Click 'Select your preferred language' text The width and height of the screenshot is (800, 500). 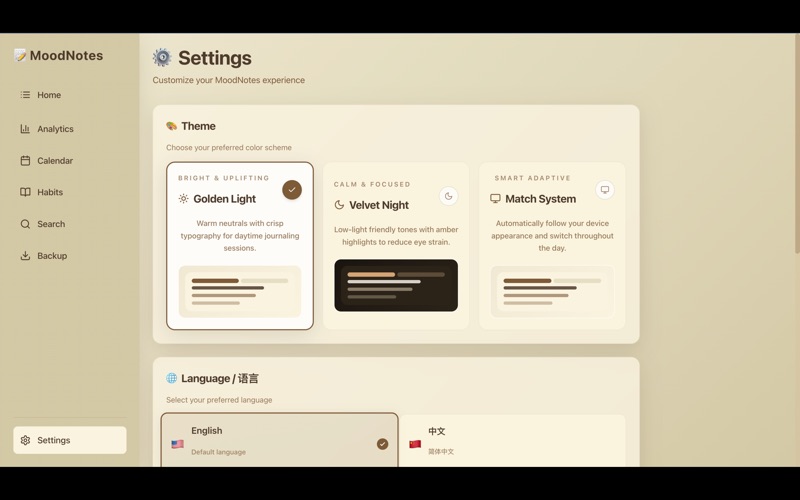tap(219, 400)
